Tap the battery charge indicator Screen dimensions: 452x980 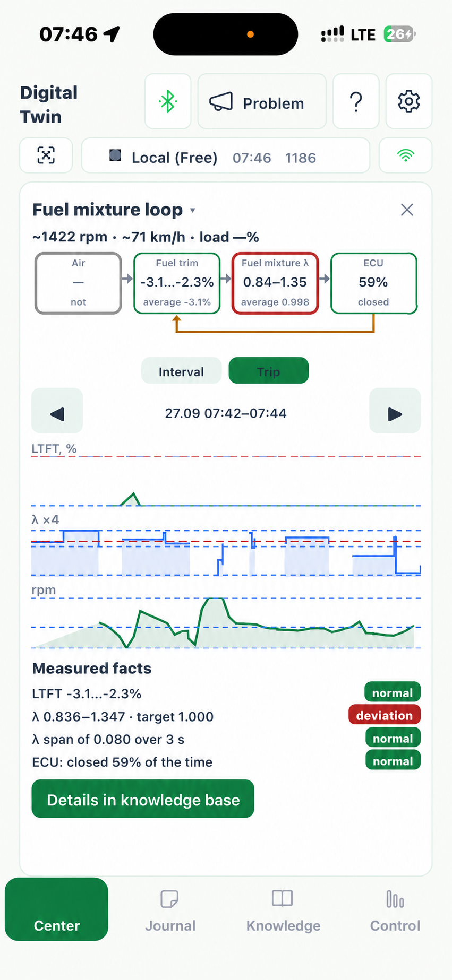coord(400,34)
